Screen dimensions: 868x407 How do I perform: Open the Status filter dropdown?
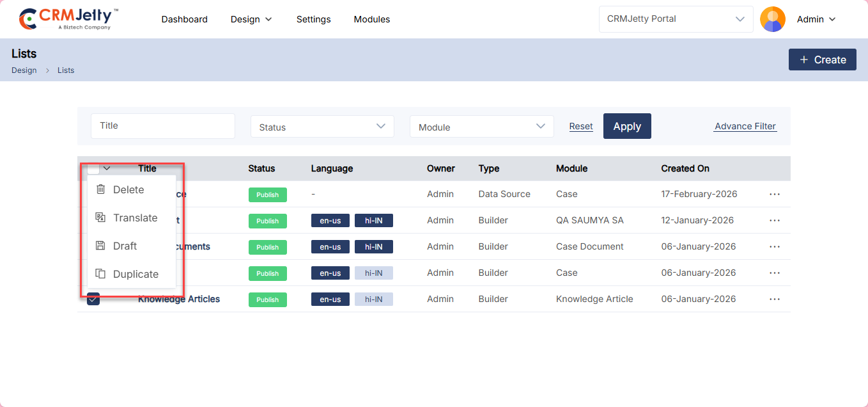322,127
